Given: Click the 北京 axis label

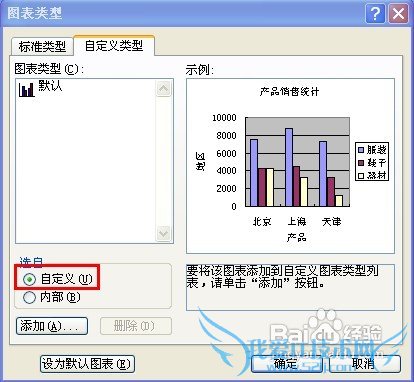Looking at the screenshot, I should click(262, 221).
